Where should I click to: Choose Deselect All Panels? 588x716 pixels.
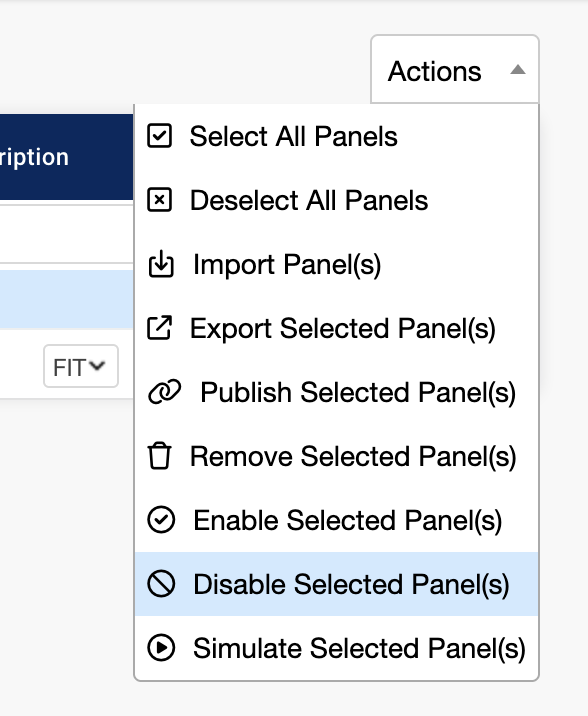point(337,200)
